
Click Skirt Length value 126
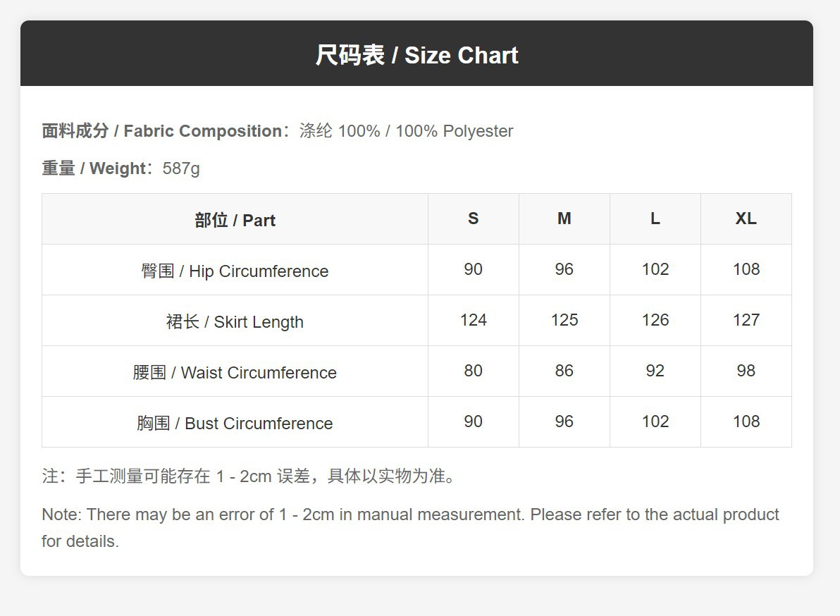pyautogui.click(x=655, y=320)
